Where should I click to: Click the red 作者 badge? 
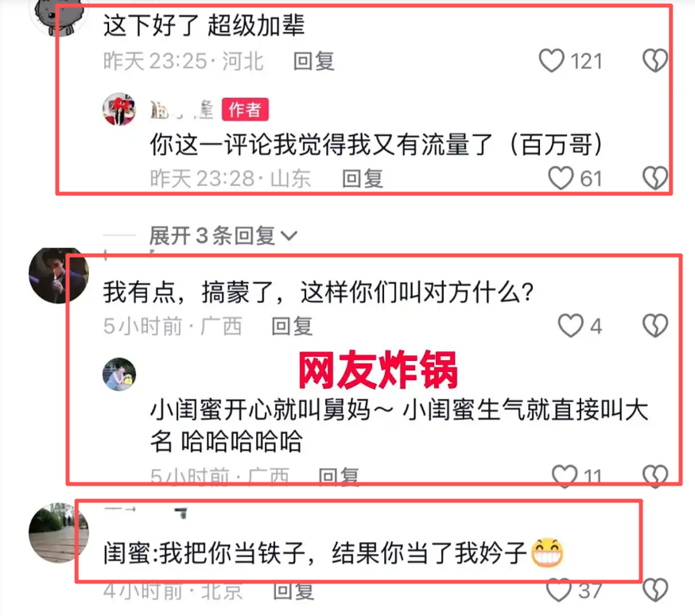(x=245, y=110)
